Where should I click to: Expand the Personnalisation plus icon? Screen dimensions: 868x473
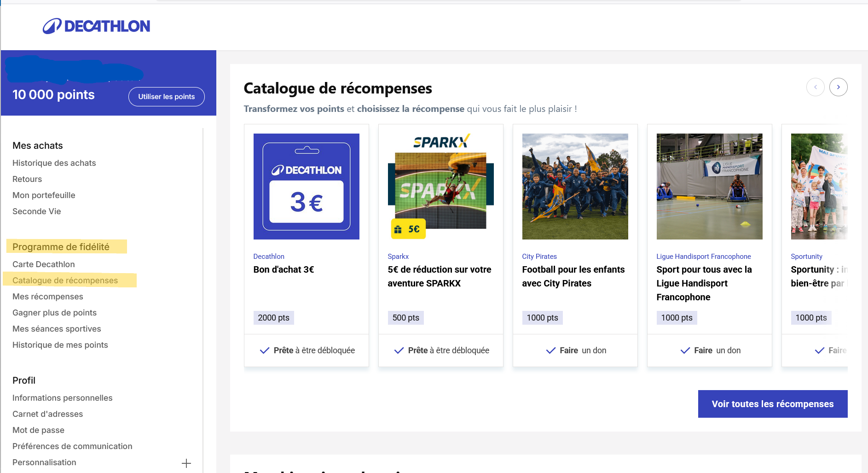(x=186, y=463)
